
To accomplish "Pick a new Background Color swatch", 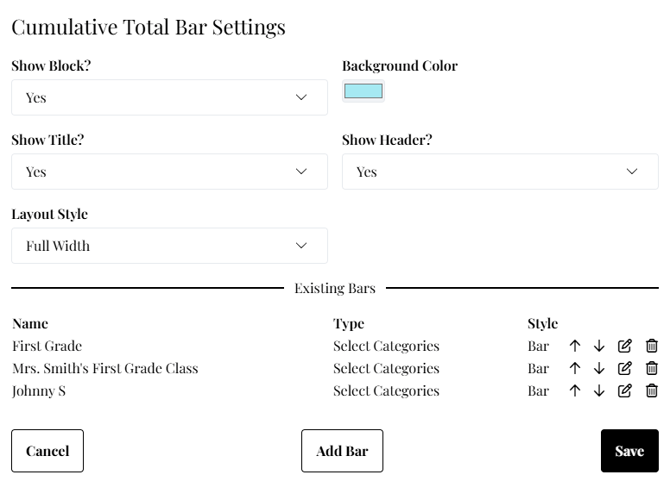I will click(363, 92).
